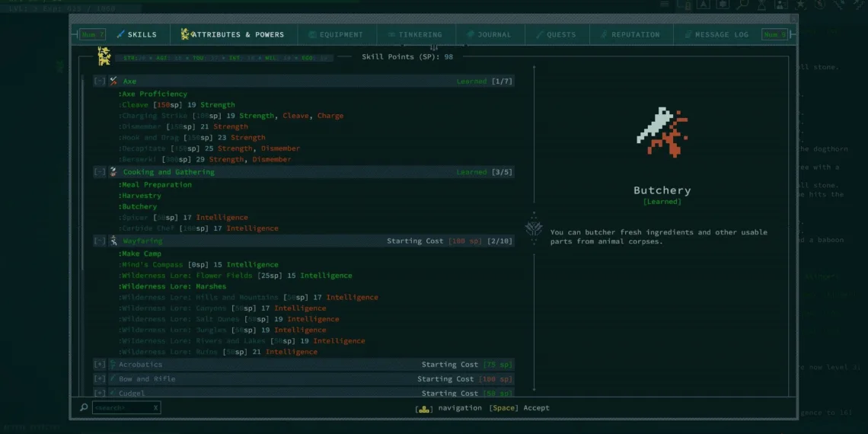Click the Num 7 previous tab button
The height and width of the screenshot is (434, 868).
[92, 34]
